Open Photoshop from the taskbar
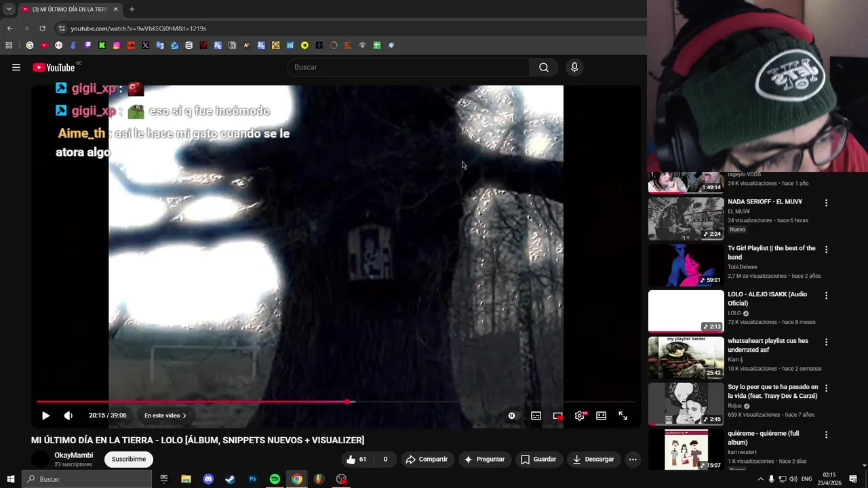Image resolution: width=868 pixels, height=488 pixels. pos(252,479)
